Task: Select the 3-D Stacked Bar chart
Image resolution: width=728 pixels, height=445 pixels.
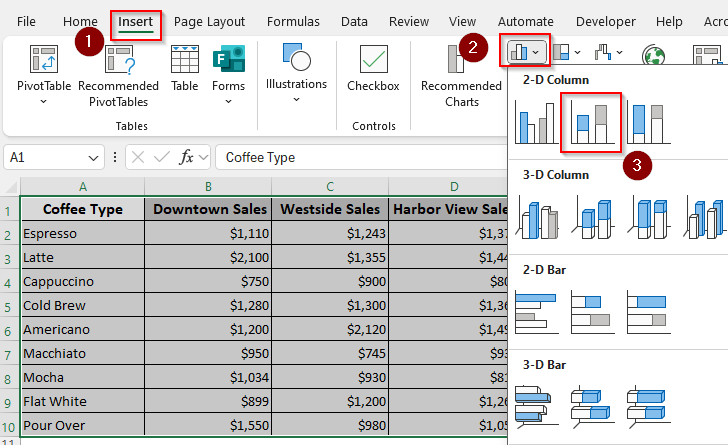Action: click(x=591, y=404)
